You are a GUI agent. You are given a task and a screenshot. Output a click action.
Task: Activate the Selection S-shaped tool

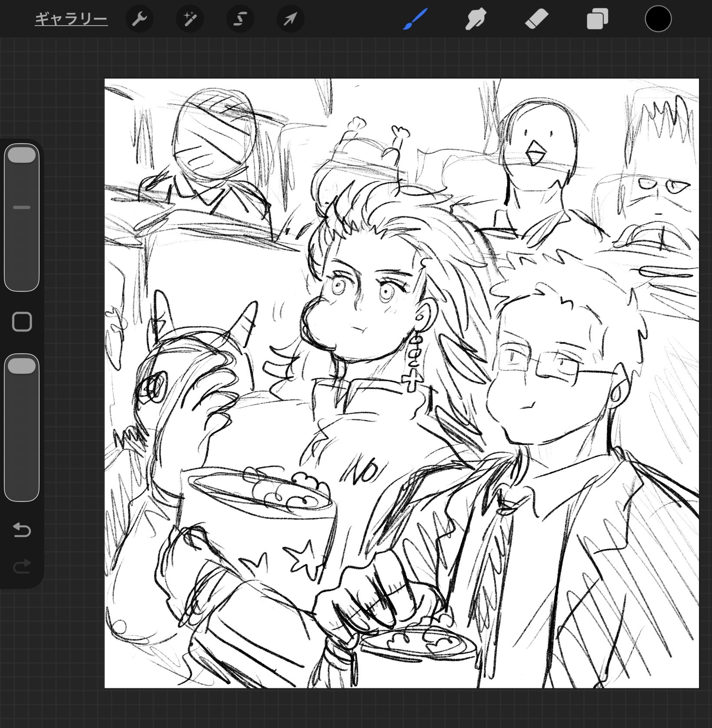point(240,20)
